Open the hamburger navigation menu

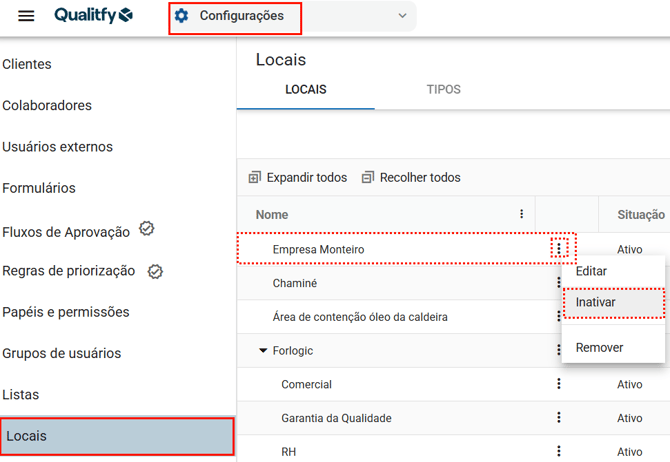27,16
